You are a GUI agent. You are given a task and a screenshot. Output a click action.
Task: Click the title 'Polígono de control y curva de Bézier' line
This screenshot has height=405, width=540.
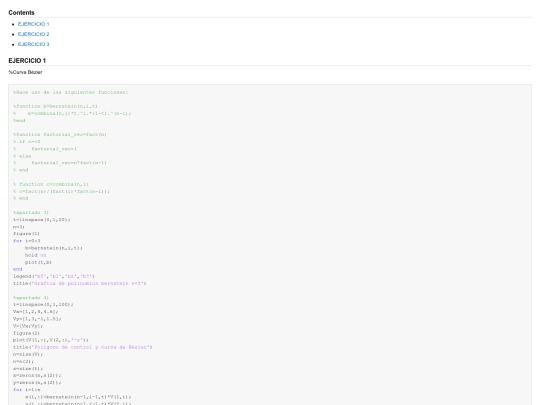(83, 347)
